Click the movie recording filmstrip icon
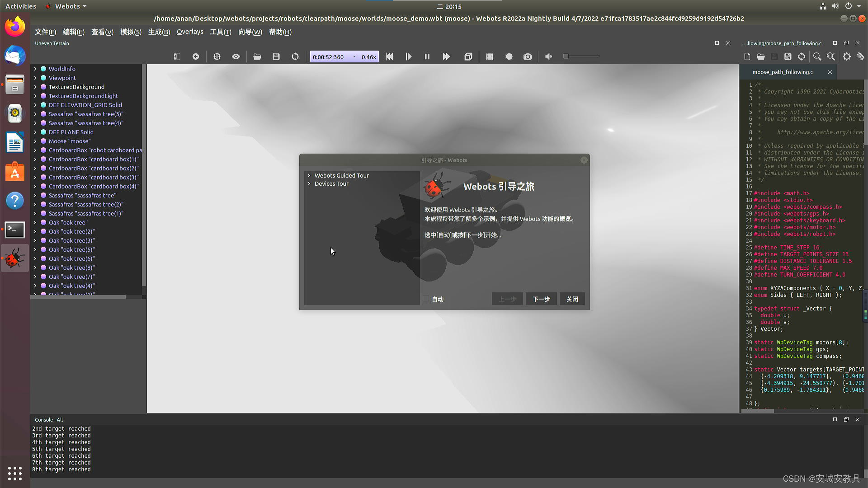 490,56
